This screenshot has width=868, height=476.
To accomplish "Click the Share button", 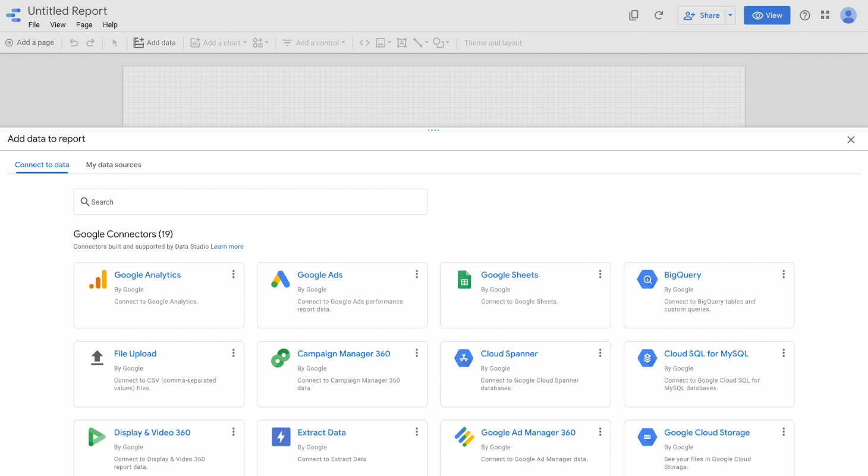I will point(702,15).
